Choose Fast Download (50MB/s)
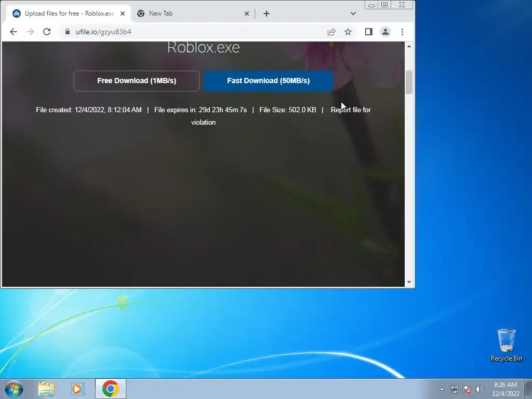 pos(269,81)
